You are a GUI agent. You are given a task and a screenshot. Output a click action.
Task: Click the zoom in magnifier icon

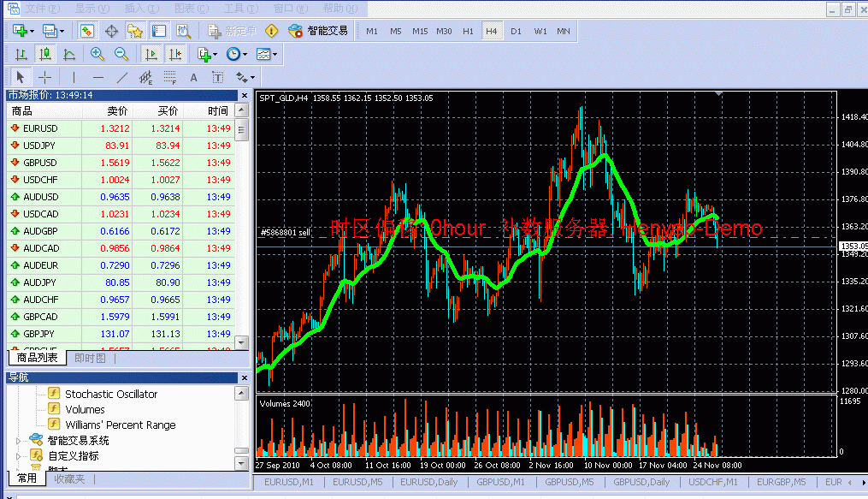[97, 54]
